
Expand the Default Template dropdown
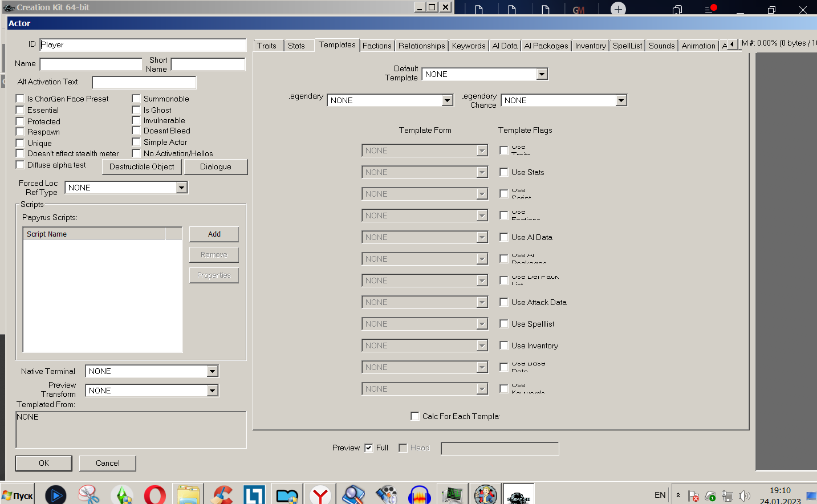(x=542, y=74)
